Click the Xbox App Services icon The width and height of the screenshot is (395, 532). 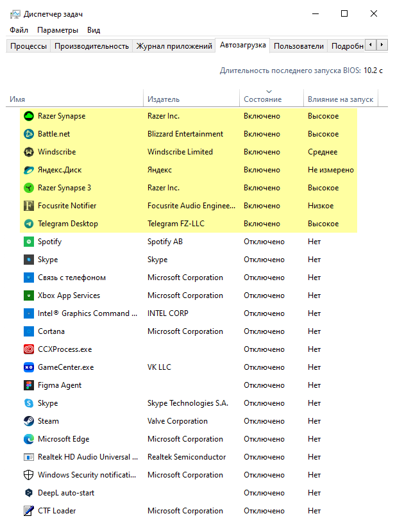point(29,295)
